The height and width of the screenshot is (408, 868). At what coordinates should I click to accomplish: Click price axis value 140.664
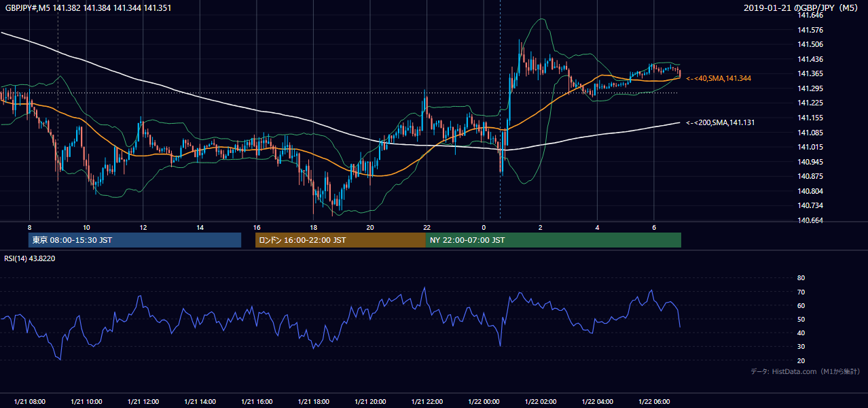coord(810,220)
